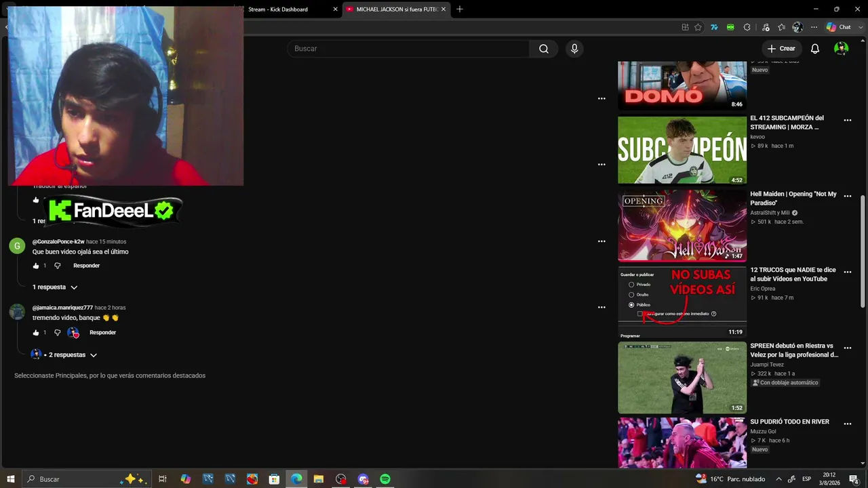Open options menu for @GonzaloPonce-k2w comment
This screenshot has width=868, height=488.
tap(601, 241)
